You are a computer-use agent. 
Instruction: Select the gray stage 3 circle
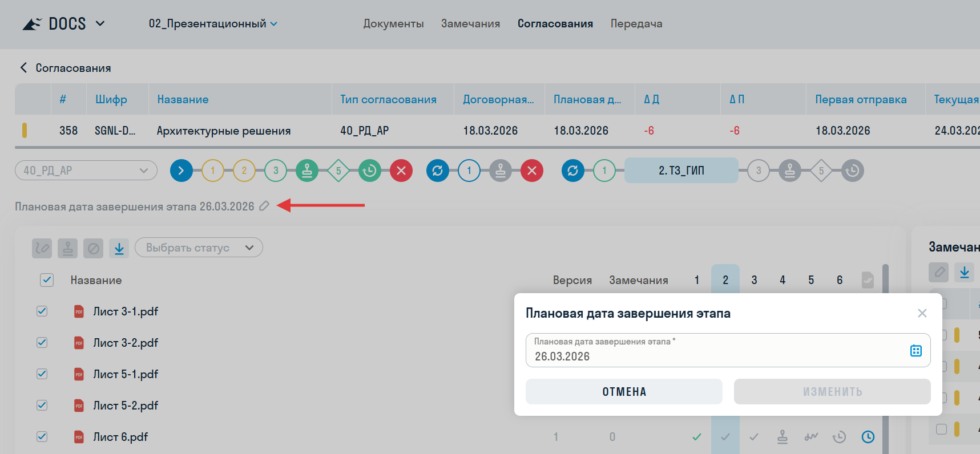coord(759,171)
